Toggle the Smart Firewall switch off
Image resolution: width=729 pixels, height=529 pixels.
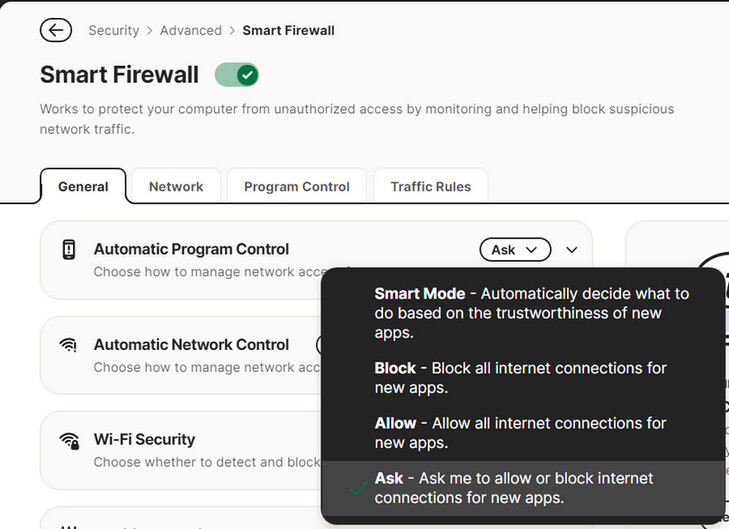click(237, 75)
